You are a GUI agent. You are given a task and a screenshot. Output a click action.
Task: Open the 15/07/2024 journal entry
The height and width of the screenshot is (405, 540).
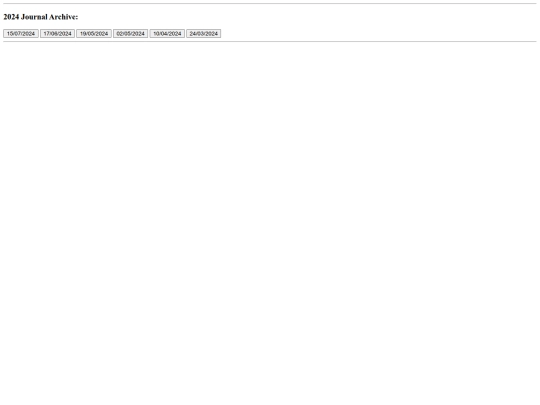21,33
